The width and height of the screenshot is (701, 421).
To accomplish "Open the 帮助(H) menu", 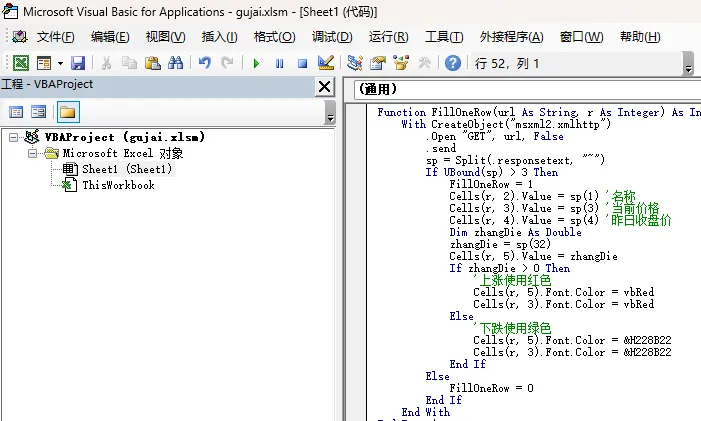I will pyautogui.click(x=640, y=37).
